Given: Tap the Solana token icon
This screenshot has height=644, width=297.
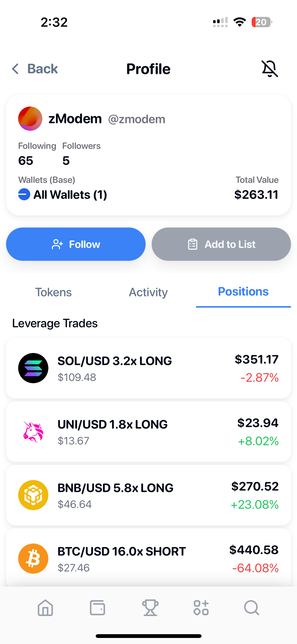Looking at the screenshot, I should 33,368.
